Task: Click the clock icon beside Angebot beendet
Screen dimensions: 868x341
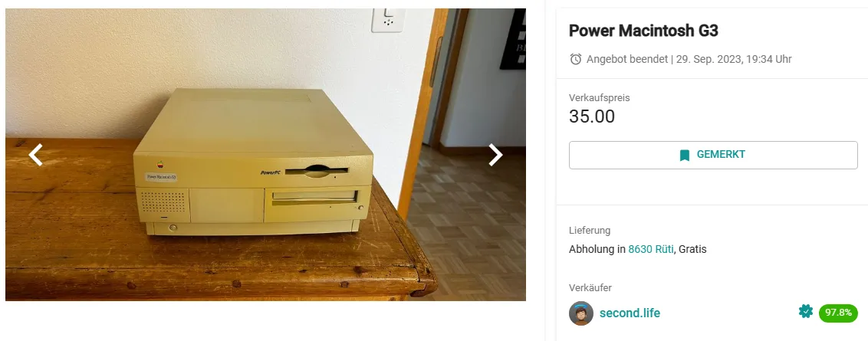Action: coord(576,59)
